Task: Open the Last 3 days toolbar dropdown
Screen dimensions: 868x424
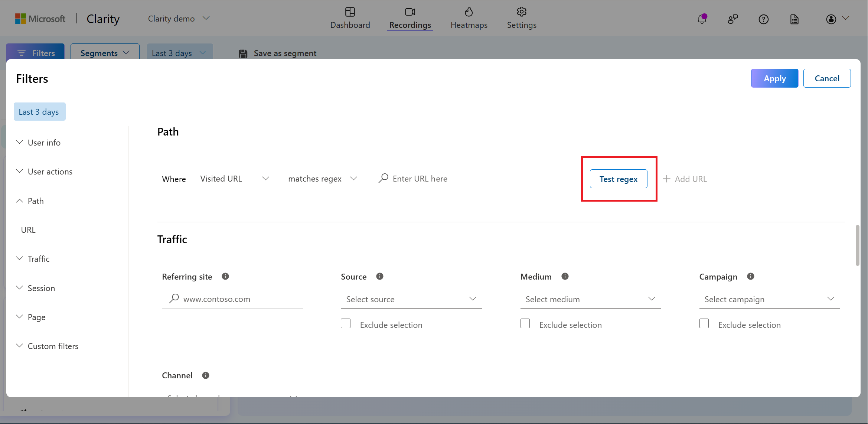Action: (x=180, y=53)
